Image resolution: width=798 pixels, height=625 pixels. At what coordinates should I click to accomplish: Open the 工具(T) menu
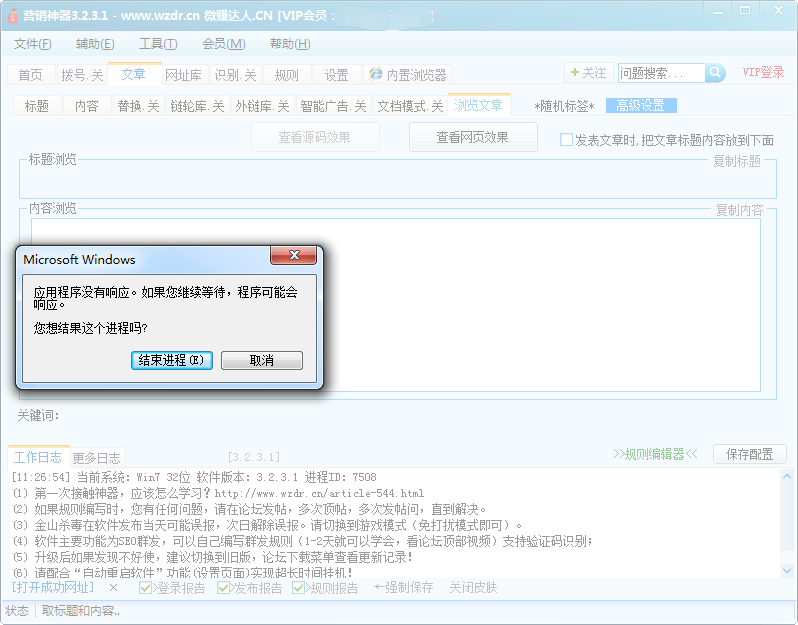[x=158, y=44]
